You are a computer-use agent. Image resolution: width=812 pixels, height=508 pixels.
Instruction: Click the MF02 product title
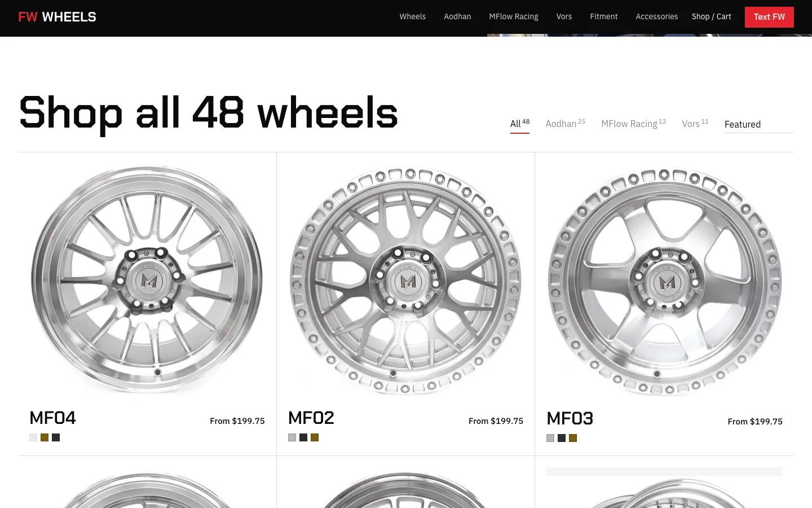coord(311,418)
